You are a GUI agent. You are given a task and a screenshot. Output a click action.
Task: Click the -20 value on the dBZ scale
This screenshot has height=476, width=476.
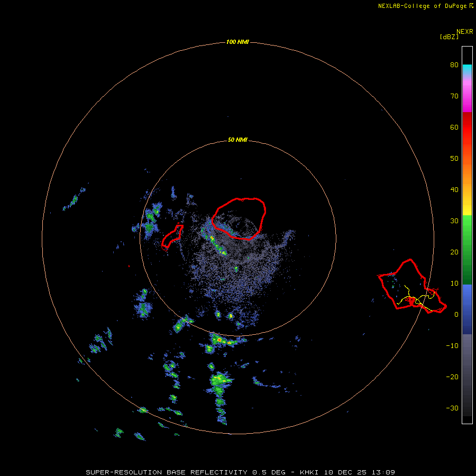click(x=452, y=377)
